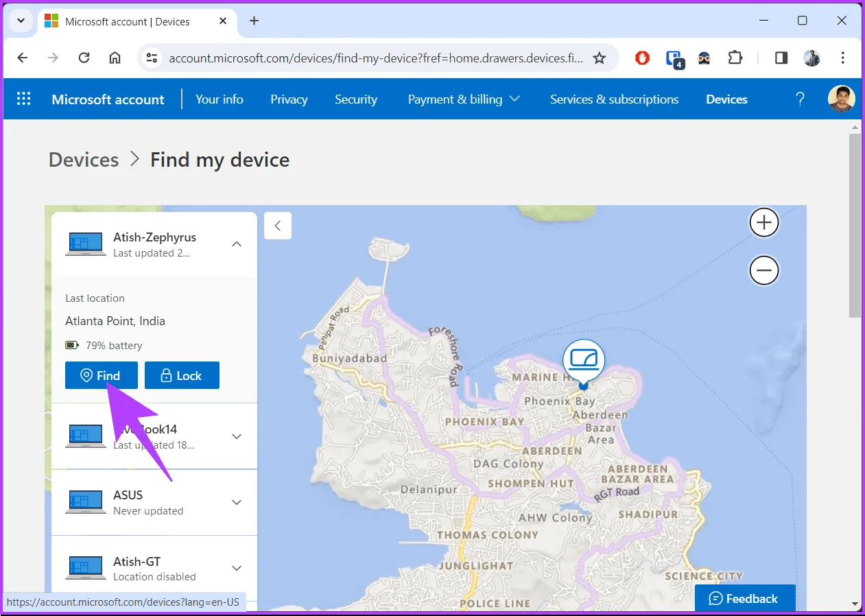Expand the ASUS device entry
The width and height of the screenshot is (865, 616).
[237, 502]
